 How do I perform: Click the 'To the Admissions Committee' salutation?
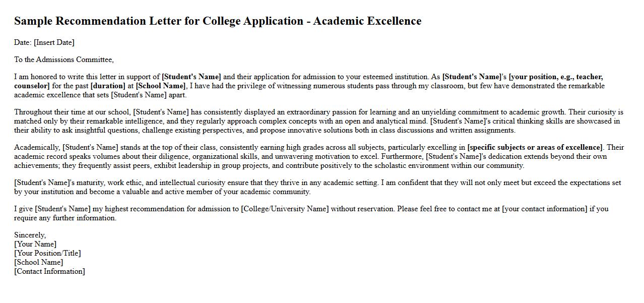[63, 59]
